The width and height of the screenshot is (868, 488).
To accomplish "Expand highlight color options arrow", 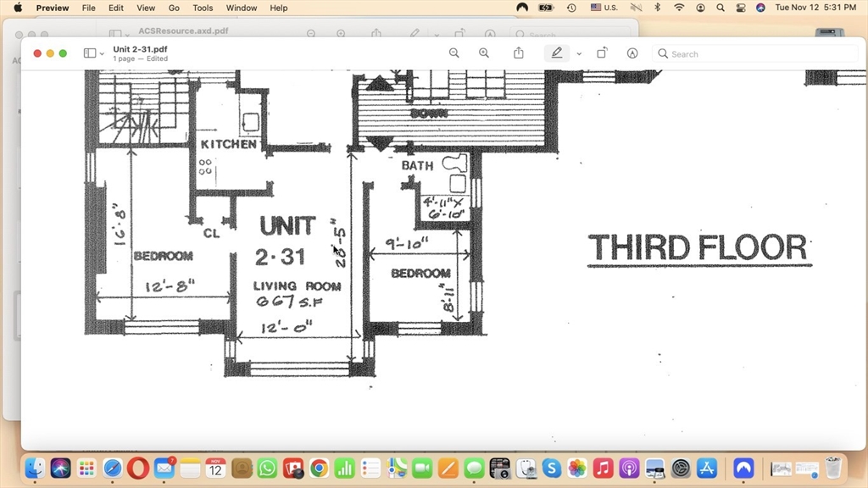I will 579,53.
